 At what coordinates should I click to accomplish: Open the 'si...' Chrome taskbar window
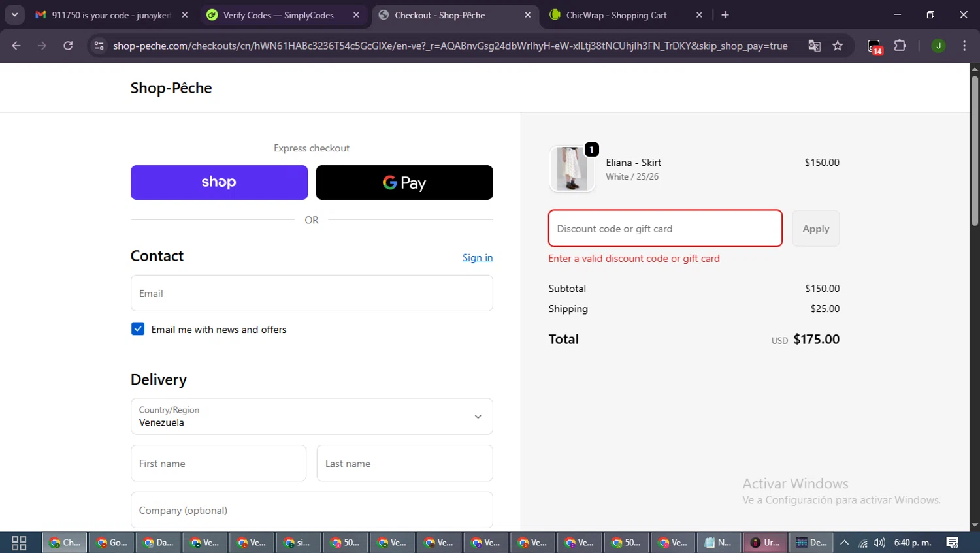[299, 543]
